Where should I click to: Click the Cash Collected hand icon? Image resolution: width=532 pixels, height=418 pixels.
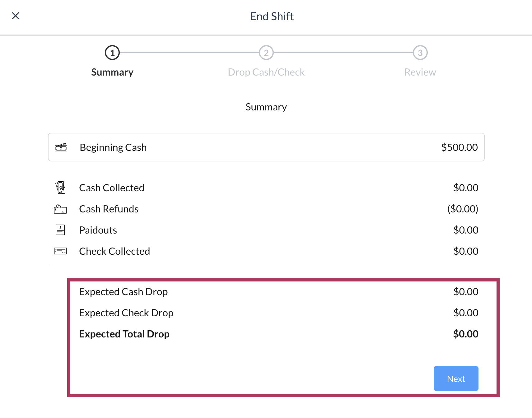(61, 188)
